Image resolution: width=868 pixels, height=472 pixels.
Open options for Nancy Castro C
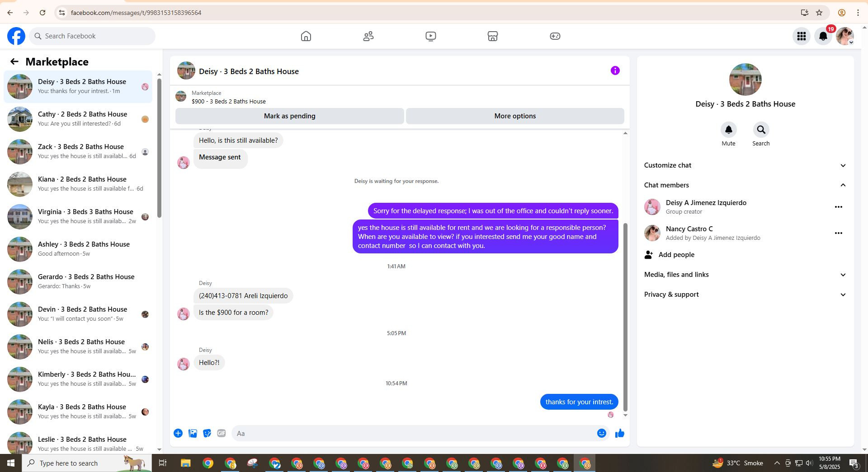838,233
